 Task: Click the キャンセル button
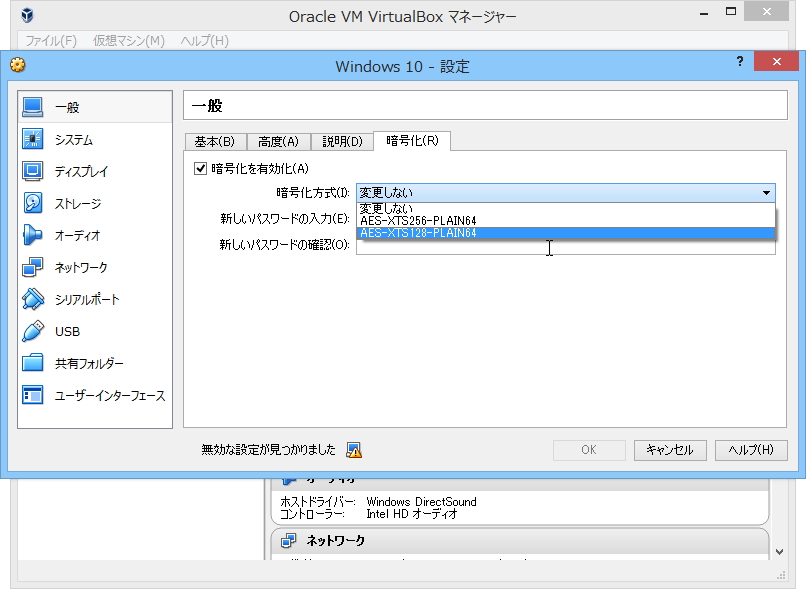[670, 450]
